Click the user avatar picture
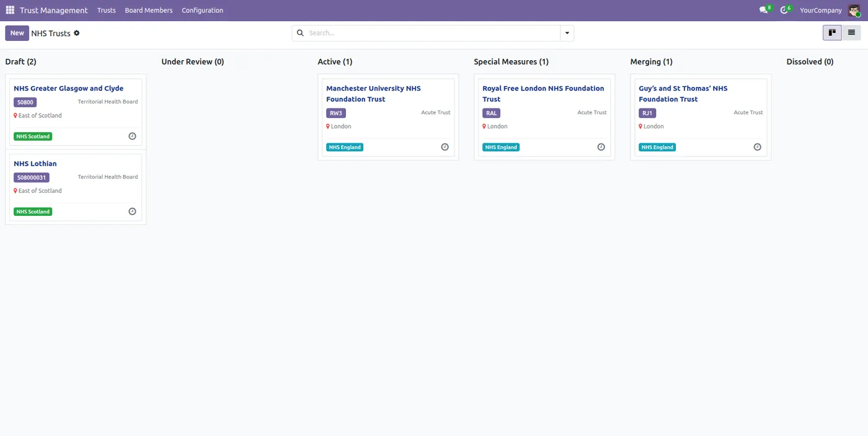The image size is (868, 436). pos(854,10)
